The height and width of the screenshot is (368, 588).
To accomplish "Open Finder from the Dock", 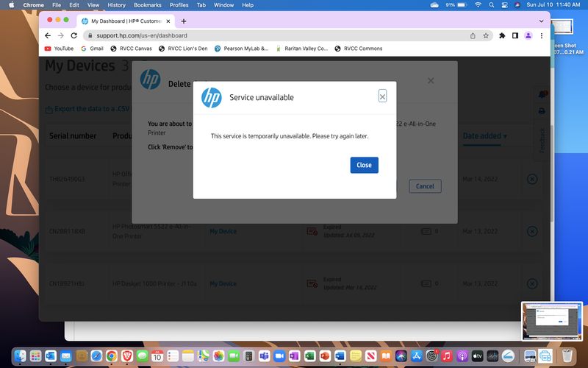I will pos(20,355).
